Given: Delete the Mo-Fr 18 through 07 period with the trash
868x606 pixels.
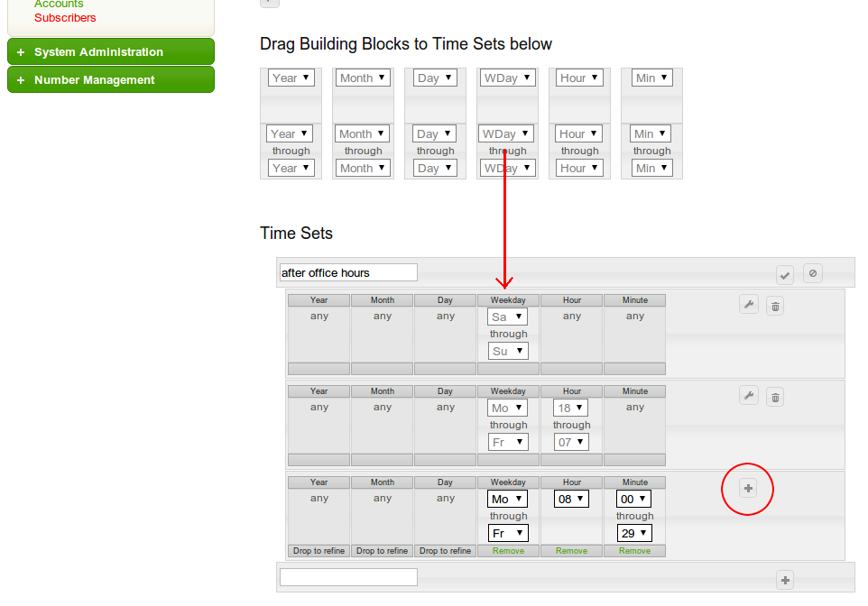Looking at the screenshot, I should coord(775,398).
